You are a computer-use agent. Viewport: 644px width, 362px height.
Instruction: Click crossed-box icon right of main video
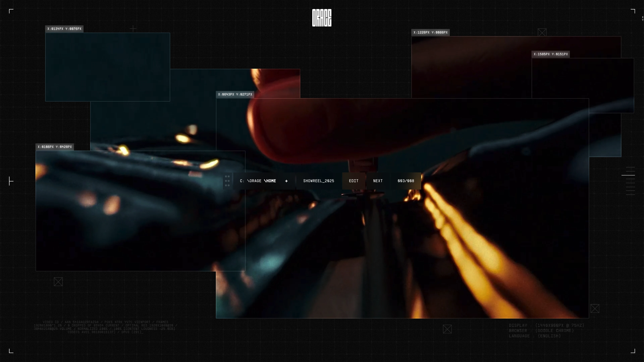pos(595,309)
